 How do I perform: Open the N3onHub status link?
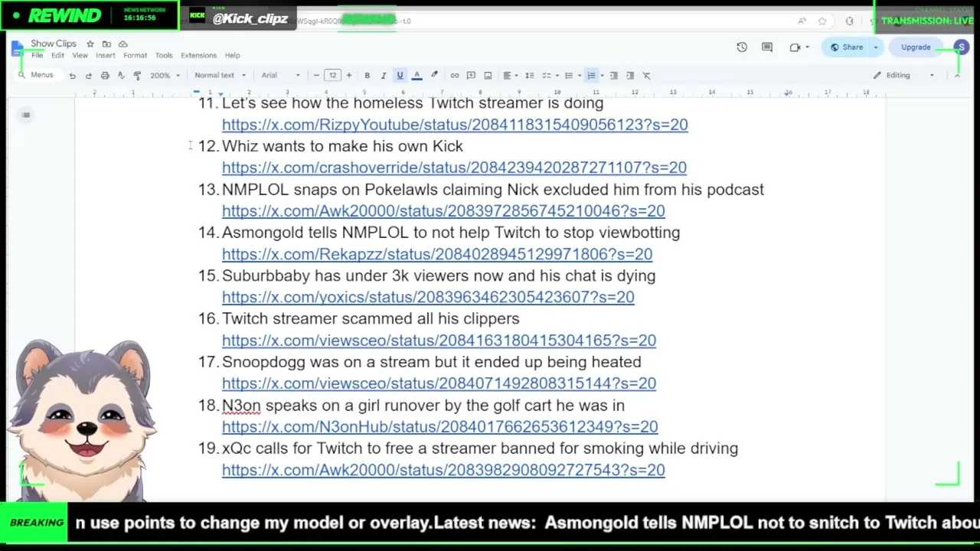point(440,427)
